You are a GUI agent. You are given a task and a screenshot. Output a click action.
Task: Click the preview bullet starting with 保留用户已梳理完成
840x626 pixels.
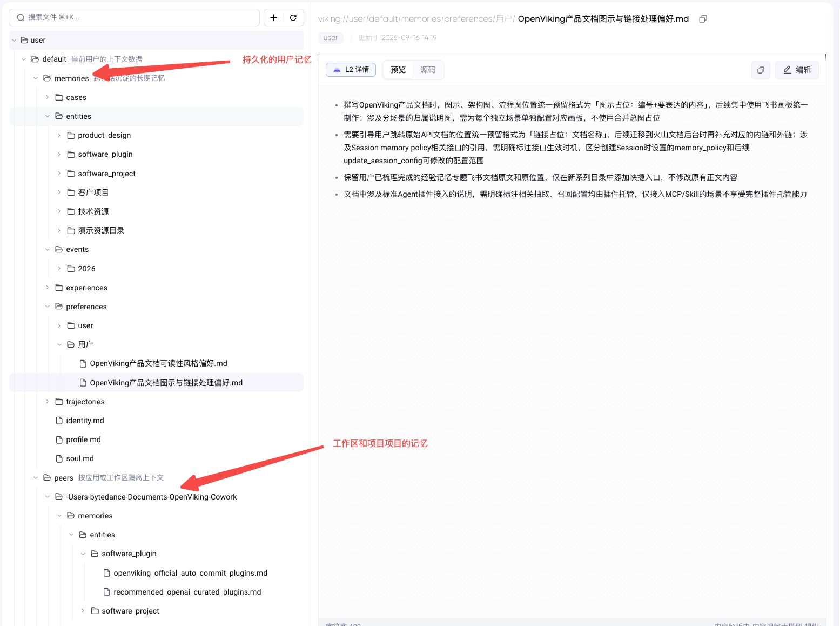tap(540, 177)
